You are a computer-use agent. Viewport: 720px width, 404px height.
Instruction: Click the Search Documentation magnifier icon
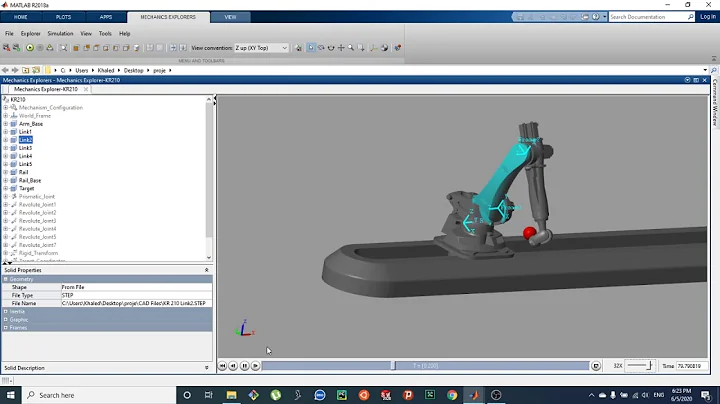coord(691,17)
